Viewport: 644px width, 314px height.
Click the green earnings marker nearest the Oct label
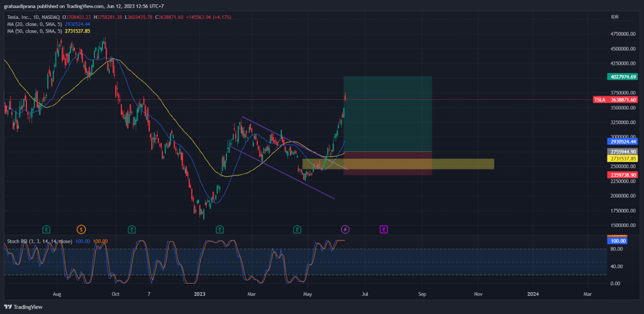click(x=132, y=229)
